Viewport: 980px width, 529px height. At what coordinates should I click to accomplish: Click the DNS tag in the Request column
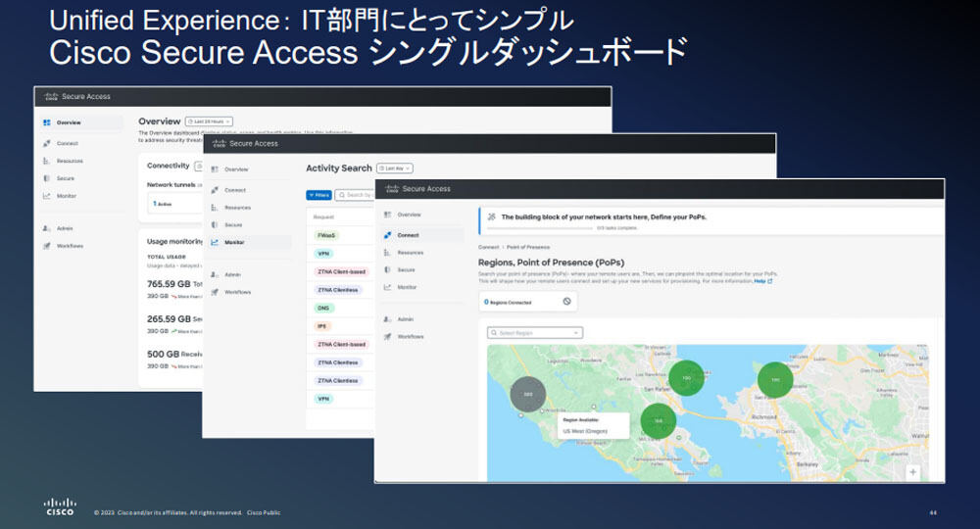pos(323,308)
